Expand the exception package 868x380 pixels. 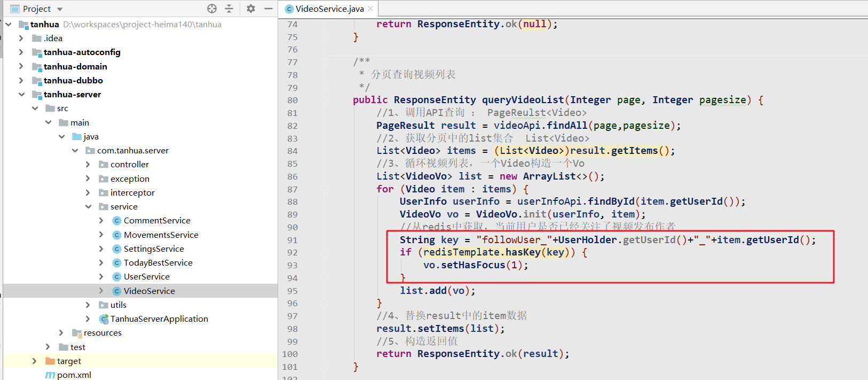pos(88,179)
